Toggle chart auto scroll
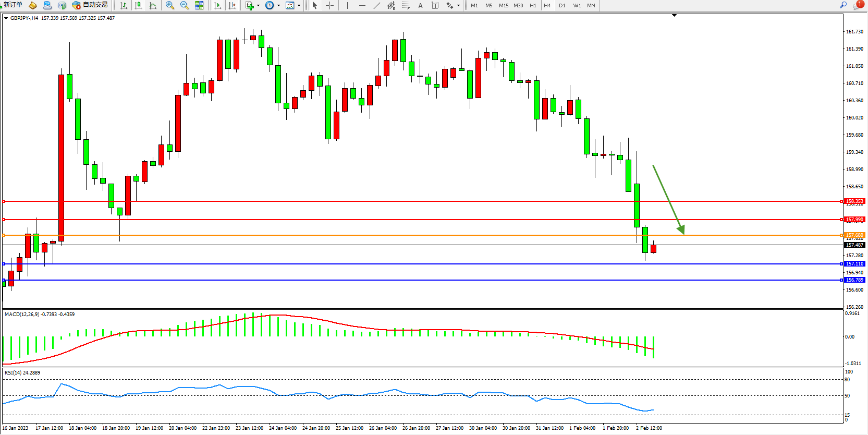868x435 pixels. point(217,5)
